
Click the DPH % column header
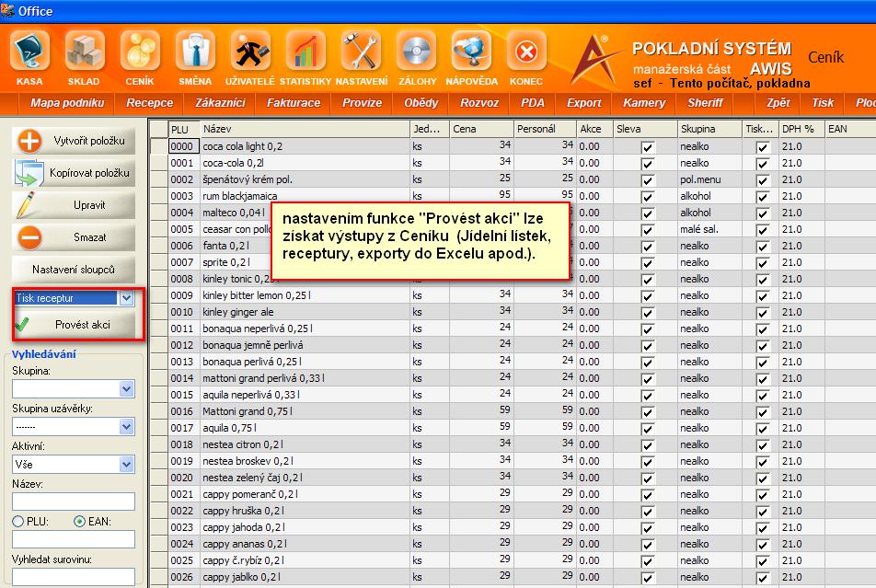click(x=801, y=129)
